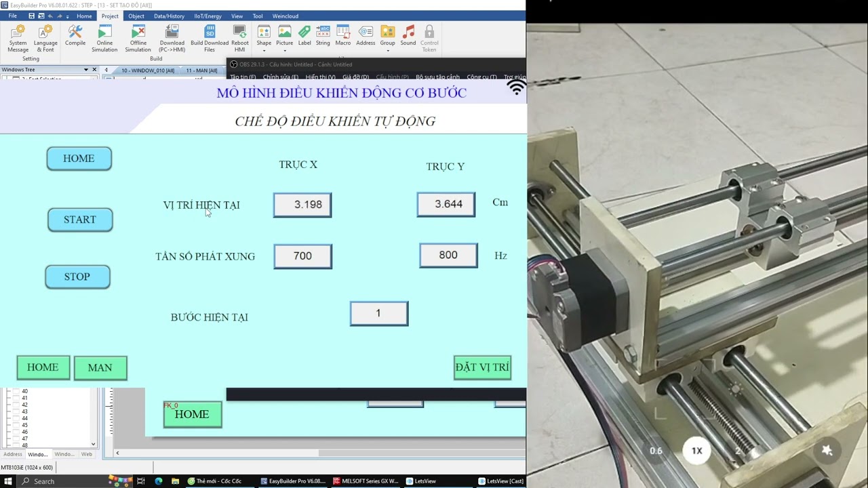Screen dimensions: 868x488
Task: Close the Windows Tree panel
Action: [x=95, y=70]
